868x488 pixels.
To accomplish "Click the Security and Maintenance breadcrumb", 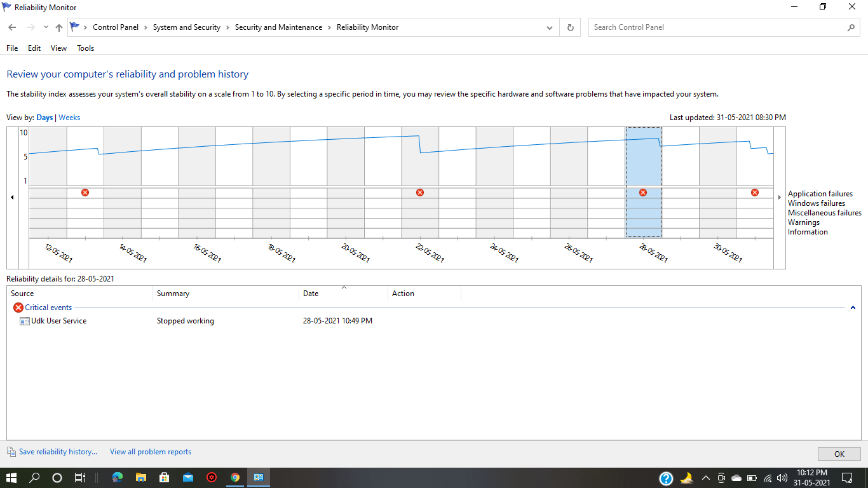I will pyautogui.click(x=278, y=27).
